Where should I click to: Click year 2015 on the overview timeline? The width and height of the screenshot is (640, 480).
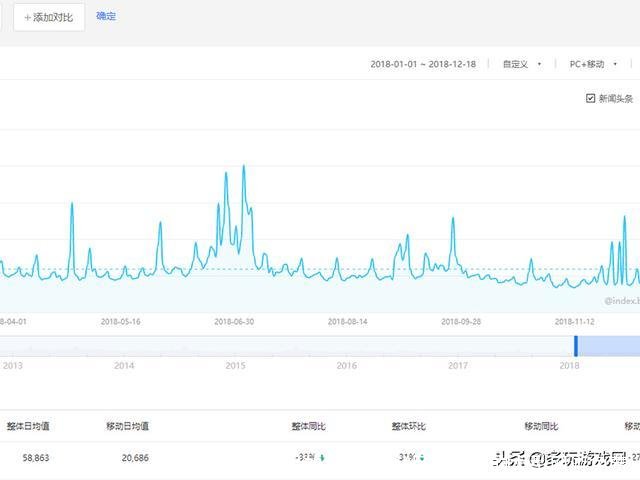click(x=236, y=365)
